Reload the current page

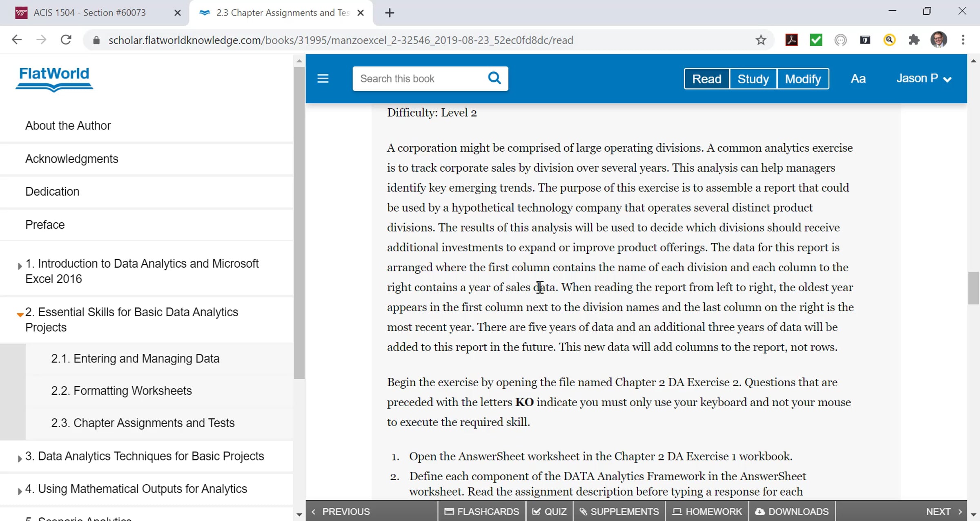click(x=66, y=40)
